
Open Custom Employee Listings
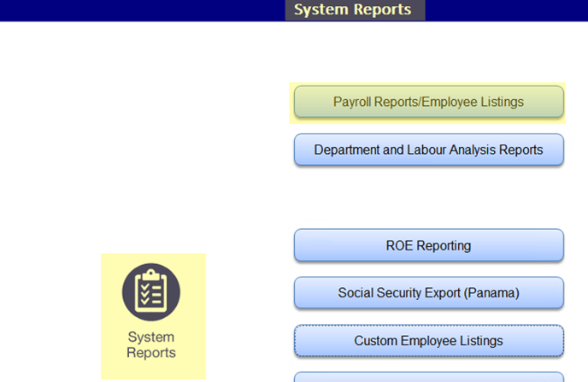click(x=428, y=341)
